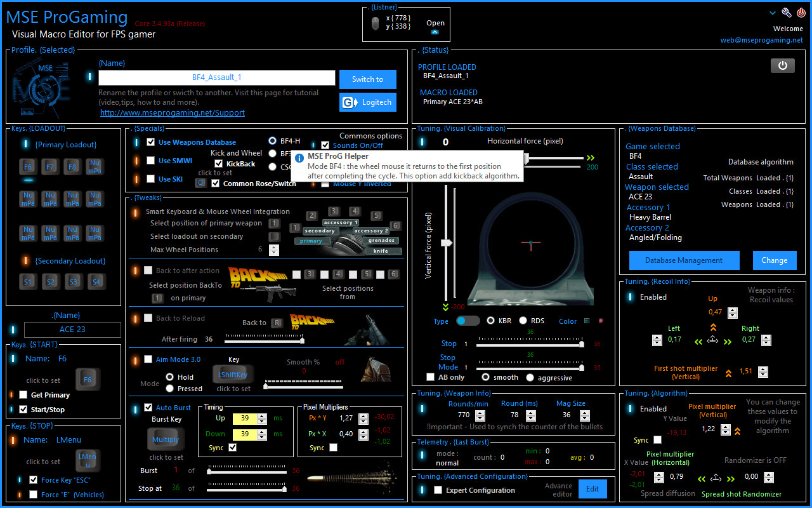Click the mouse icon in Listner box
This screenshot has width=812, height=508.
(x=375, y=23)
